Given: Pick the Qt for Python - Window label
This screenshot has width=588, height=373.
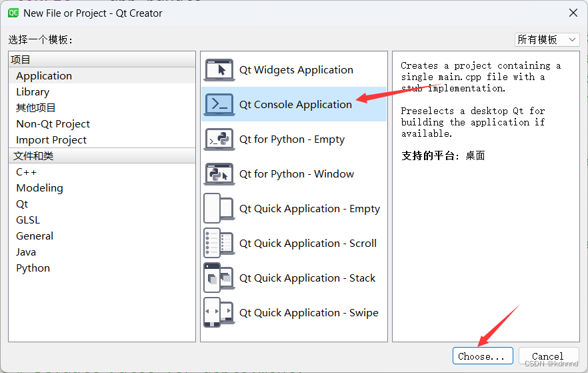Looking at the screenshot, I should (x=297, y=174).
